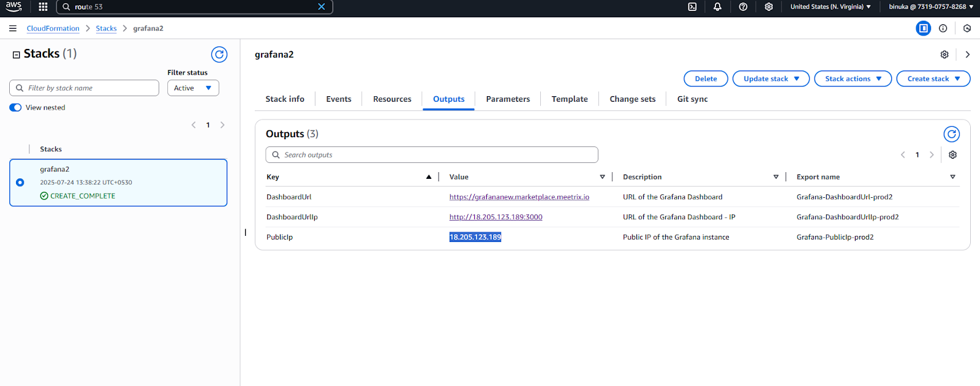980x386 pixels.
Task: Go to next page of stacks
Action: 222,125
